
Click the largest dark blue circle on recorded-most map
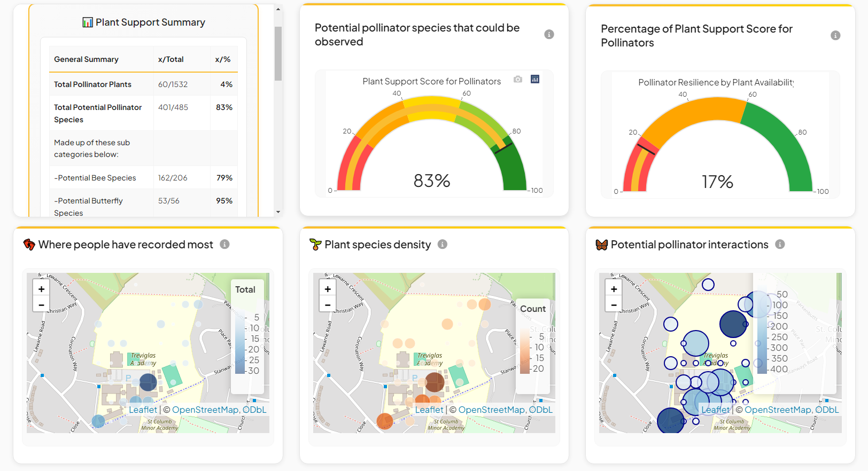tap(148, 382)
